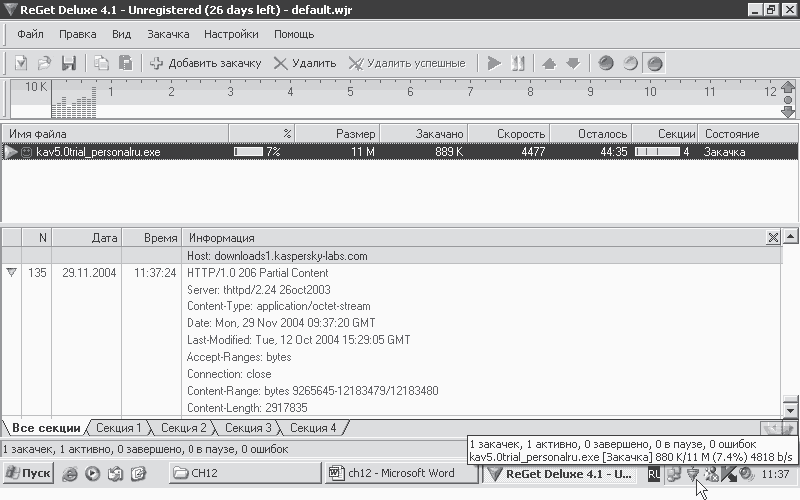Toggle the first round speed mode button
The height and width of the screenshot is (500, 800).
point(606,63)
